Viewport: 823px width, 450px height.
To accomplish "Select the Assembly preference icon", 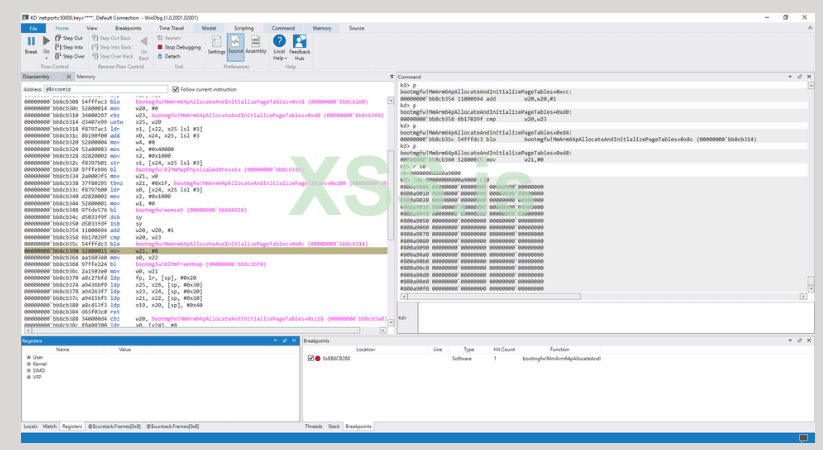I will tap(256, 45).
